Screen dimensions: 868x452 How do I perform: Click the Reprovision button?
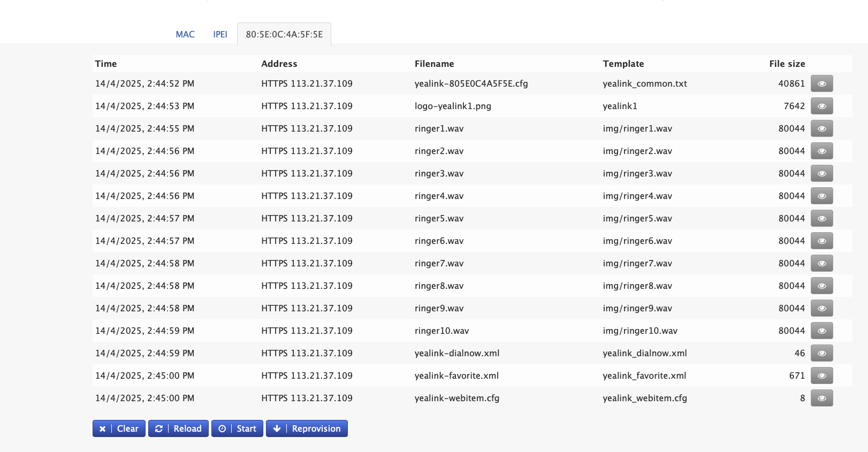coord(307,428)
